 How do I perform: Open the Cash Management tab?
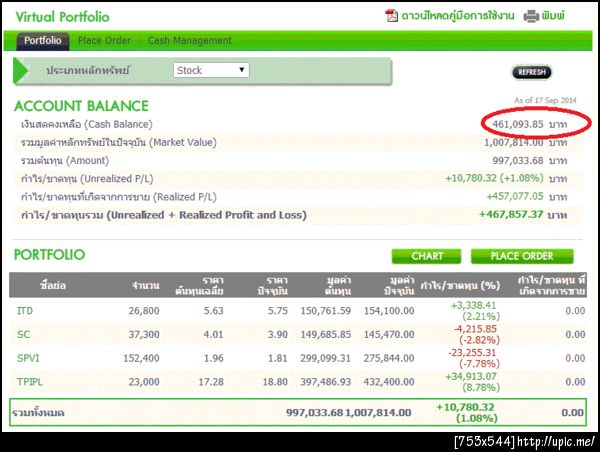[x=189, y=41]
